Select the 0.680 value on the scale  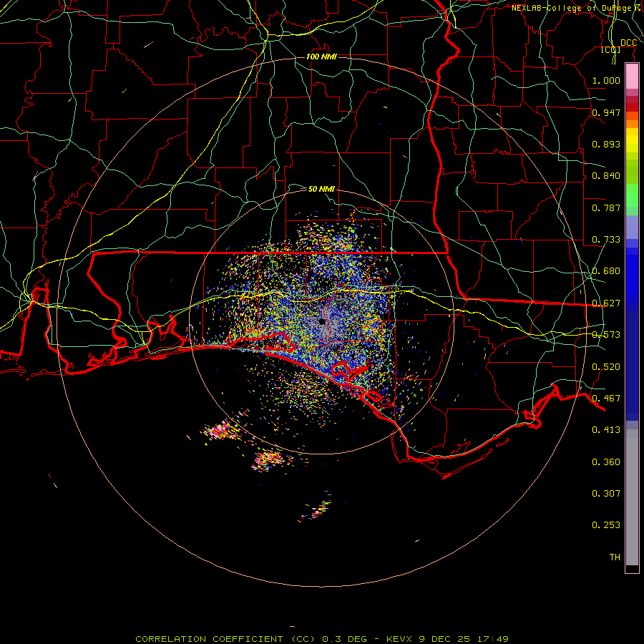click(x=606, y=271)
